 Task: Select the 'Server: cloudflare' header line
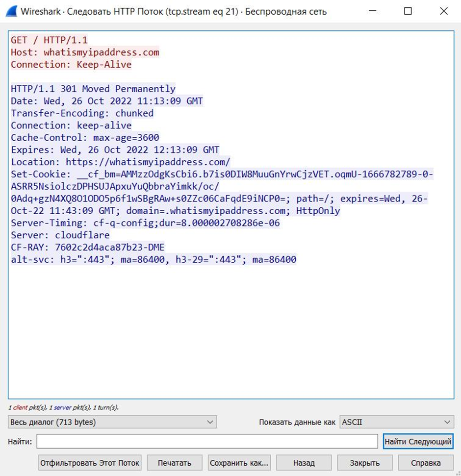pyautogui.click(x=60, y=235)
